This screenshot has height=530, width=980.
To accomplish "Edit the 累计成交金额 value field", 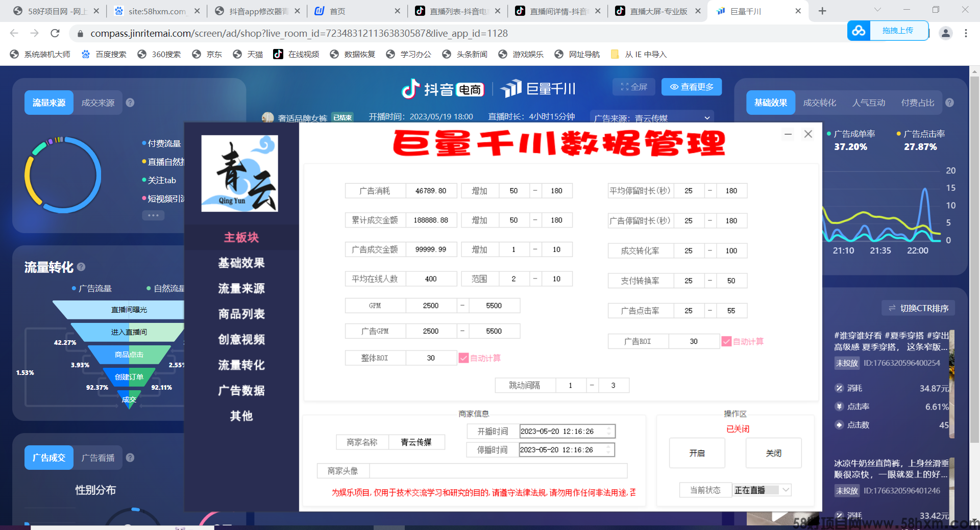I will [431, 220].
